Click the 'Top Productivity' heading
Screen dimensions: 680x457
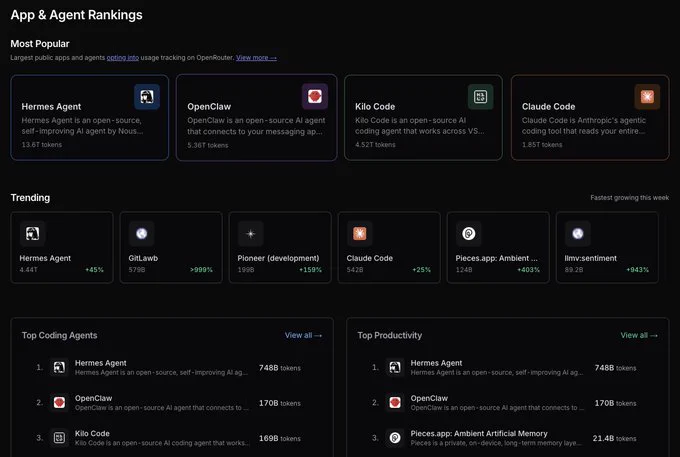click(x=389, y=335)
